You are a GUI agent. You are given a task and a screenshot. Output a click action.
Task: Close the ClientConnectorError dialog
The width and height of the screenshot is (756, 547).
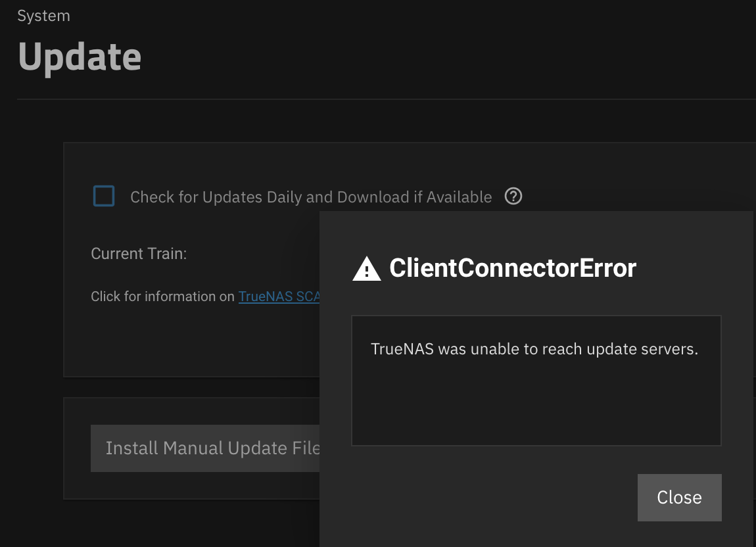click(x=679, y=497)
